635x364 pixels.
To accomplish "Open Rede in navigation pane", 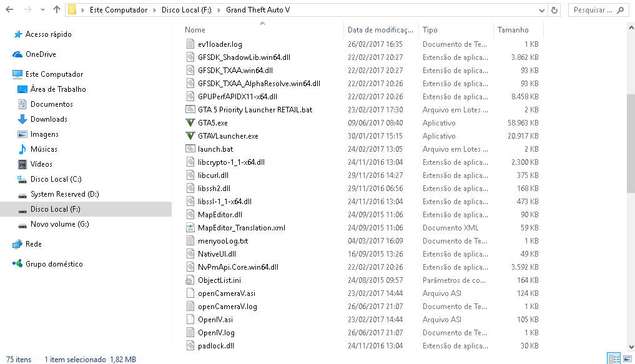I will click(x=33, y=243).
